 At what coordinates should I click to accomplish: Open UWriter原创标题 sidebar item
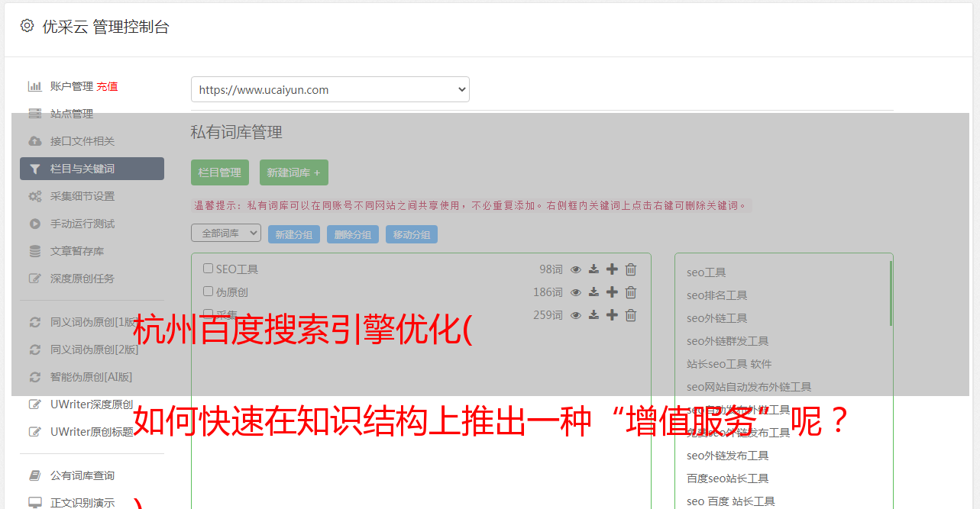click(92, 432)
